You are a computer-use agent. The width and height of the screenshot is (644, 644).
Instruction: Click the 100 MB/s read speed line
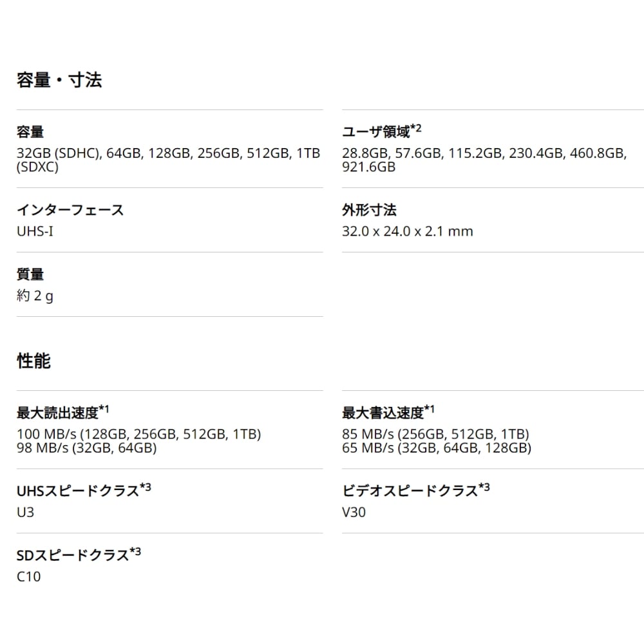click(138, 434)
